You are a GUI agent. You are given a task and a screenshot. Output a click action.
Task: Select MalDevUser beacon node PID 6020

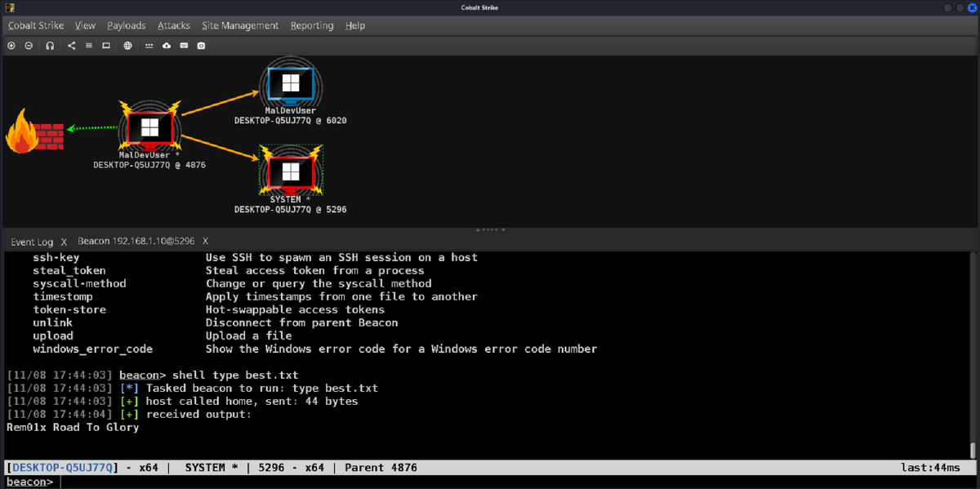pos(290,82)
